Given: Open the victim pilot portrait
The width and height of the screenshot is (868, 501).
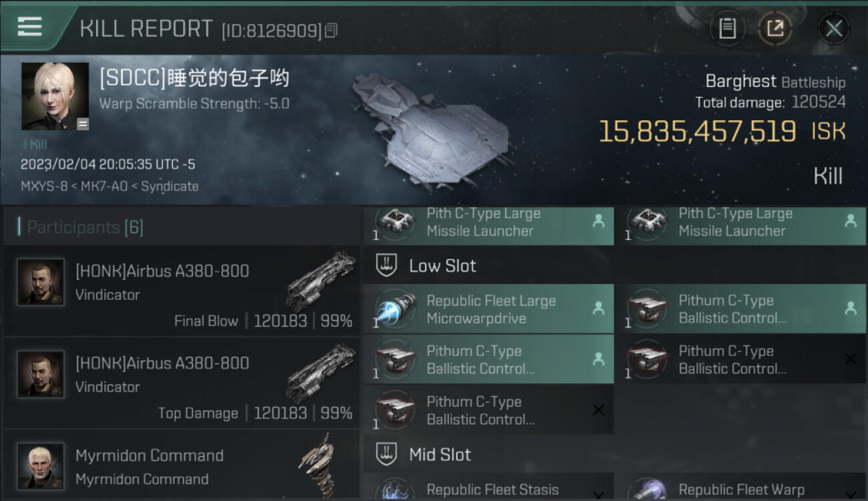Looking at the screenshot, I should [x=55, y=96].
